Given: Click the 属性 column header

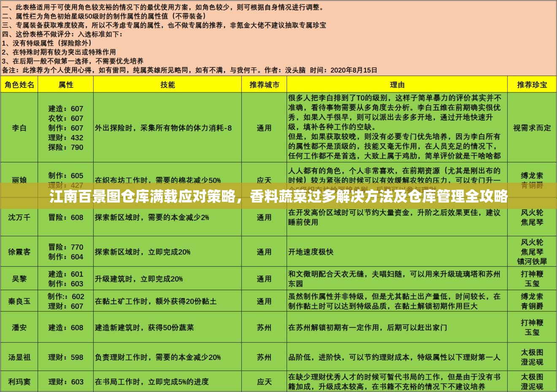Looking at the screenshot, I should pyautogui.click(x=66, y=85).
